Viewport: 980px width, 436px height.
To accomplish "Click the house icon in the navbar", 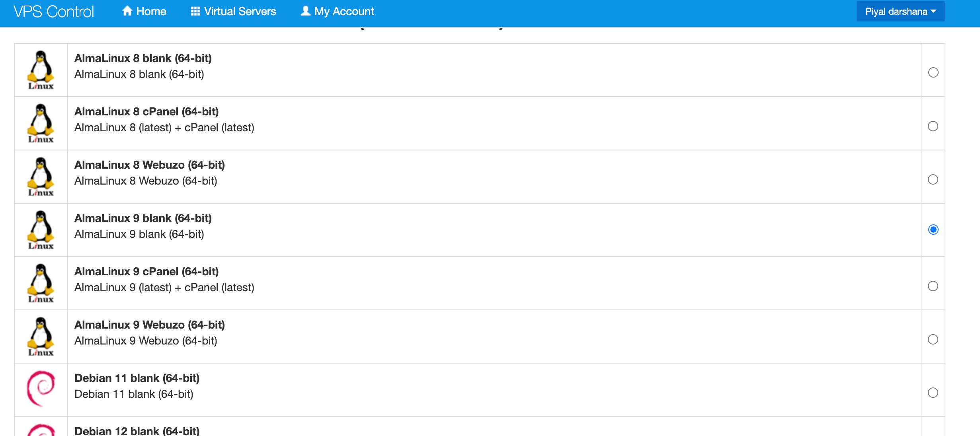I will [x=127, y=11].
